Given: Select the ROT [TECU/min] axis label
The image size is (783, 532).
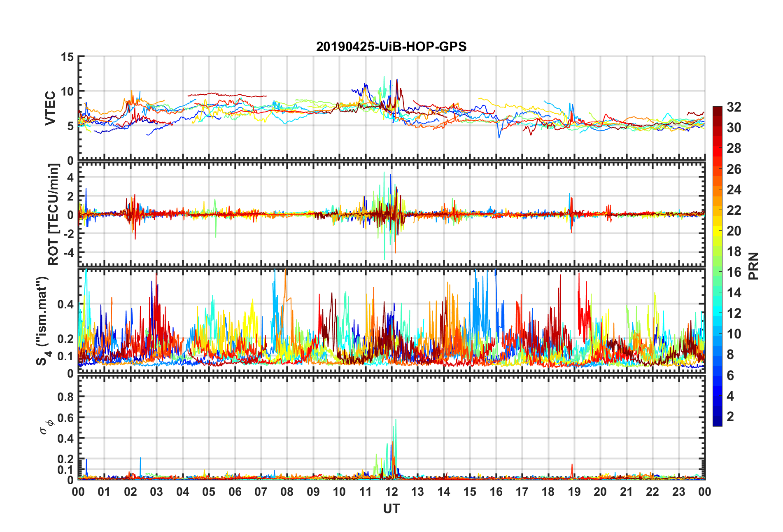Looking at the screenshot, I should click(x=54, y=214).
